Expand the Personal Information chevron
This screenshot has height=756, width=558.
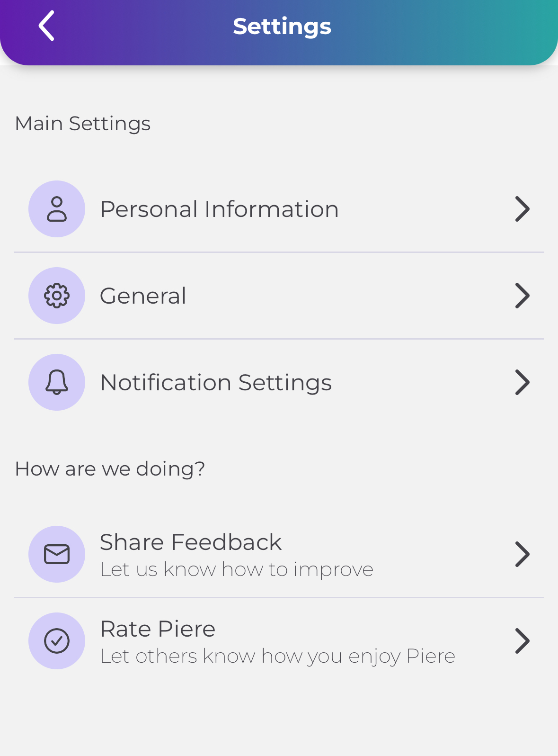(522, 209)
